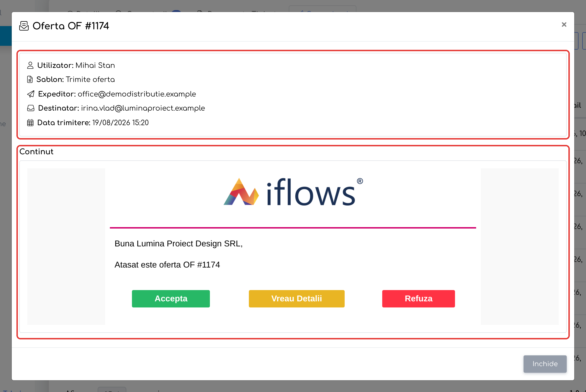
Task: Click the calendar icon beside Data trimitere
Action: [30, 123]
